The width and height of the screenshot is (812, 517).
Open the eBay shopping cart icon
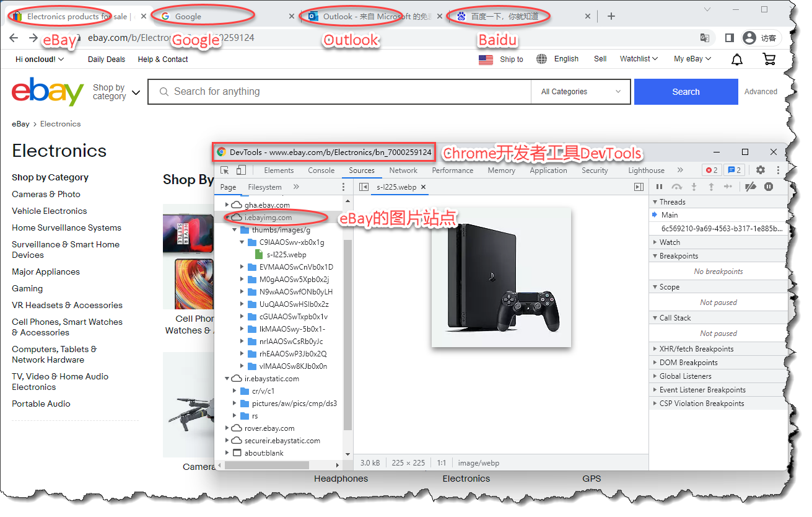point(769,60)
